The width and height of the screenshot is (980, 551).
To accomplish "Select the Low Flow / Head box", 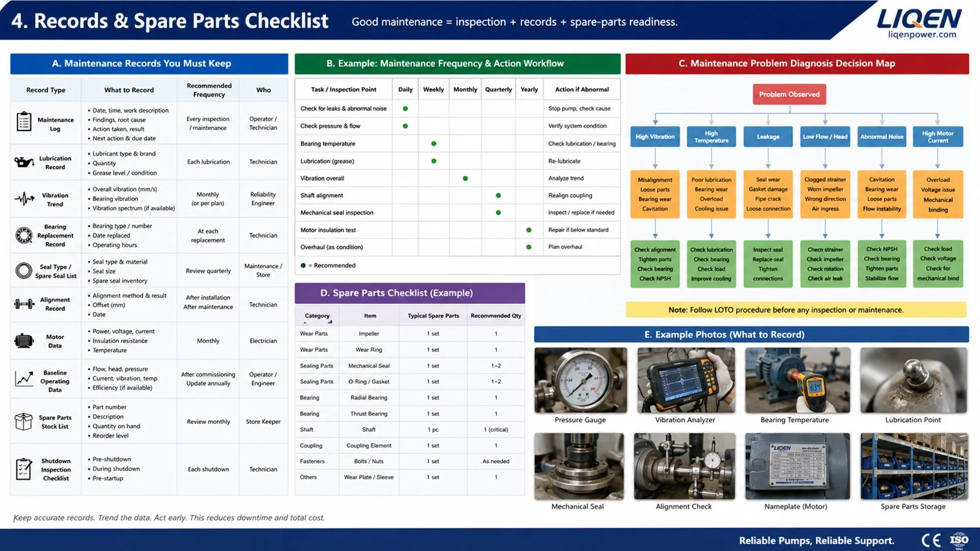I will pyautogui.click(x=825, y=137).
